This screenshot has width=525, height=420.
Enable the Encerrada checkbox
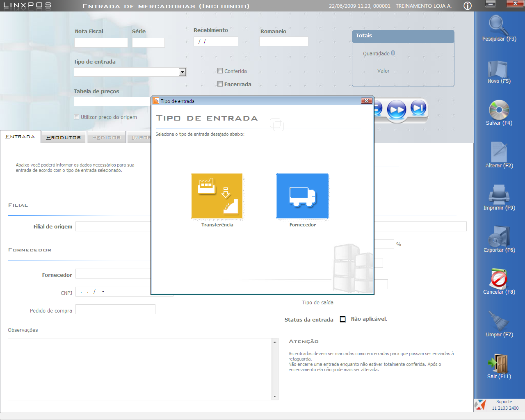pyautogui.click(x=220, y=84)
